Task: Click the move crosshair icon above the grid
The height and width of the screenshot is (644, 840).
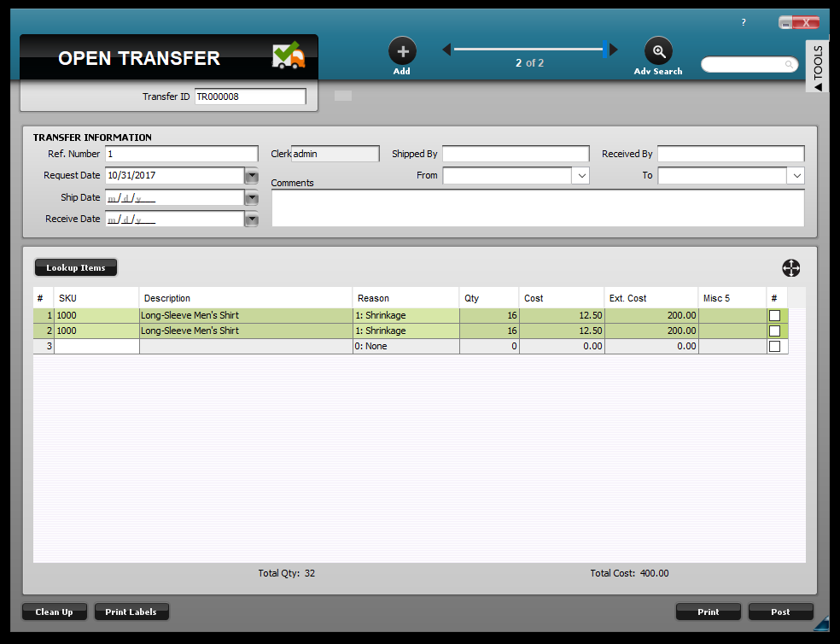Action: coord(790,267)
